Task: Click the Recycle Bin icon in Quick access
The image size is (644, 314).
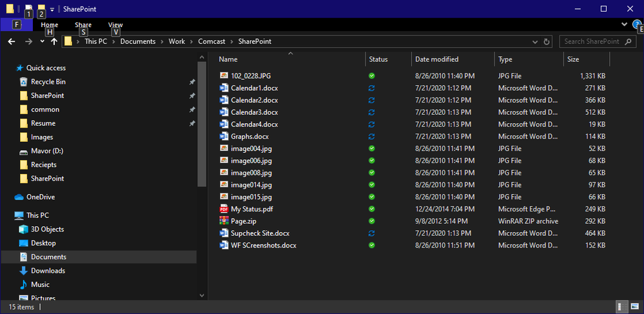Action: click(x=24, y=82)
